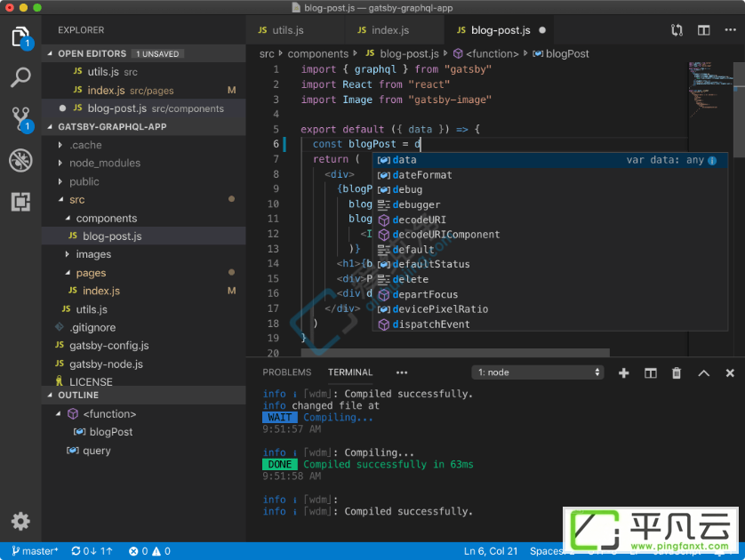Click the master branch indicator
The image size is (745, 560).
coord(36,551)
